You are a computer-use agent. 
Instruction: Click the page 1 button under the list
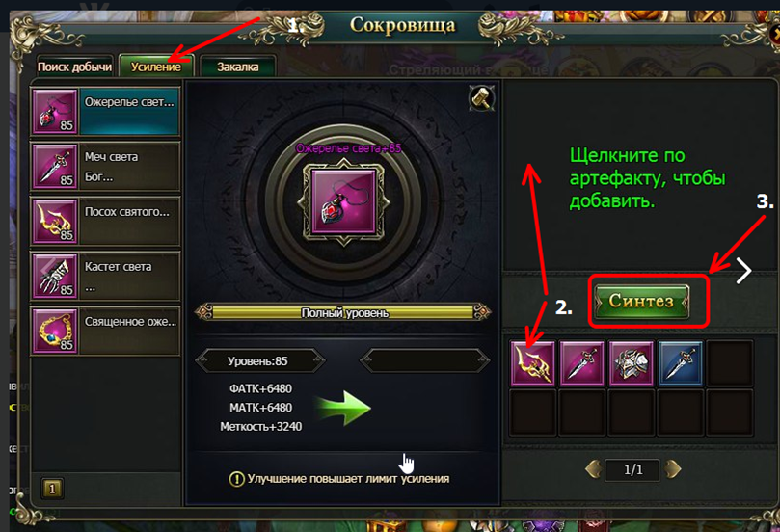pos(52,489)
